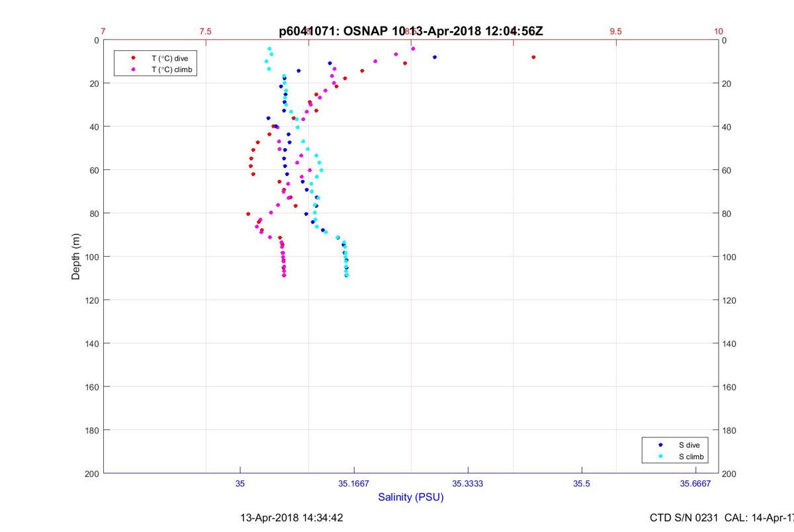Click the 35 salinity tick label

click(x=240, y=484)
